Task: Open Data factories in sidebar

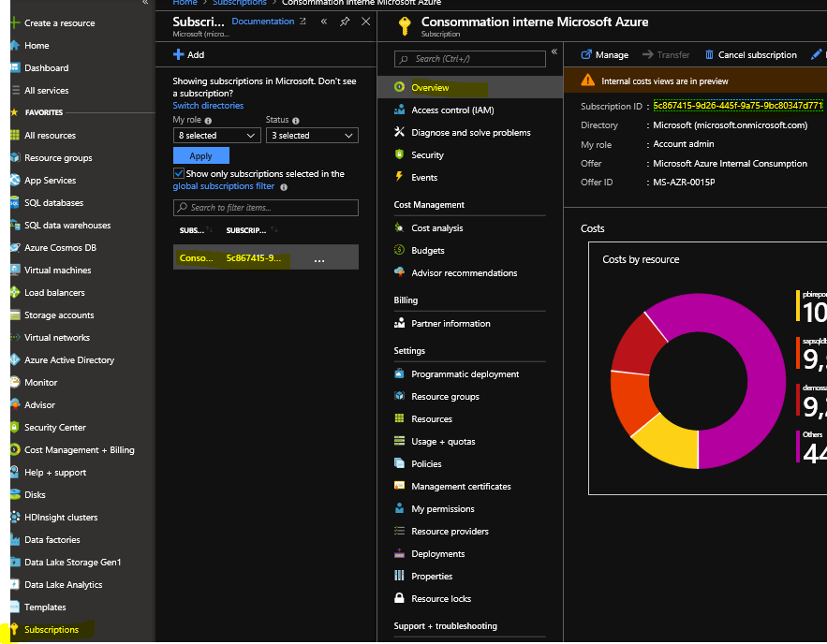Action: 52,540
